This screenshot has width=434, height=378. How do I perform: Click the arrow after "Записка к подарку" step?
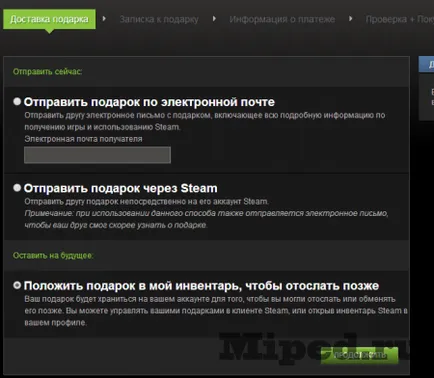tap(214, 19)
